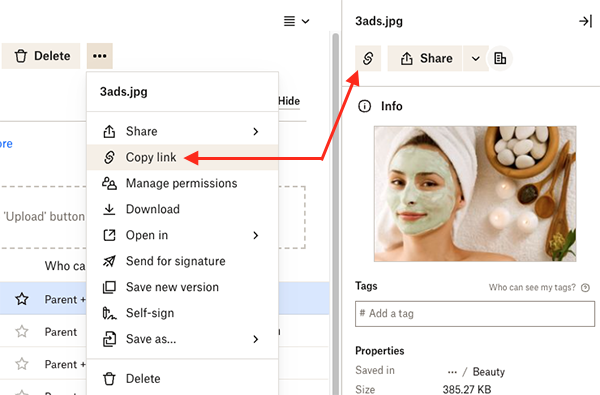Select Delete at bottom of context menu
Screen dimensions: 600x395
183,379
